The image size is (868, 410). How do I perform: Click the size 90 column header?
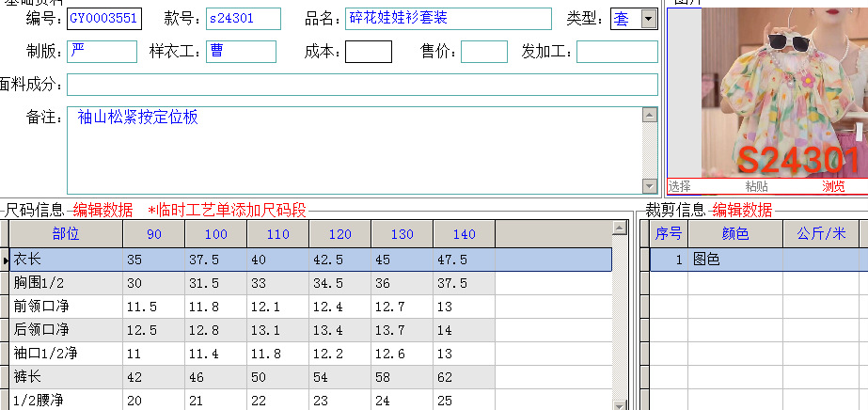pyautogui.click(x=154, y=234)
